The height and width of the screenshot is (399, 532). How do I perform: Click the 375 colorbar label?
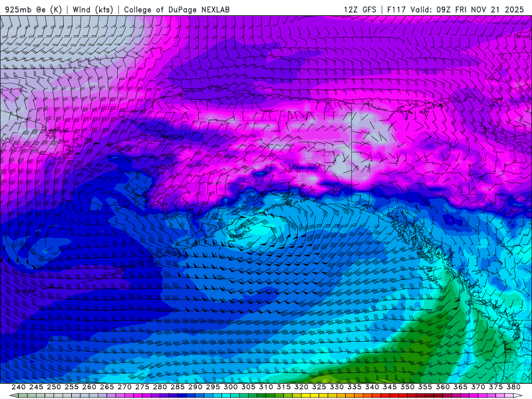(x=496, y=387)
